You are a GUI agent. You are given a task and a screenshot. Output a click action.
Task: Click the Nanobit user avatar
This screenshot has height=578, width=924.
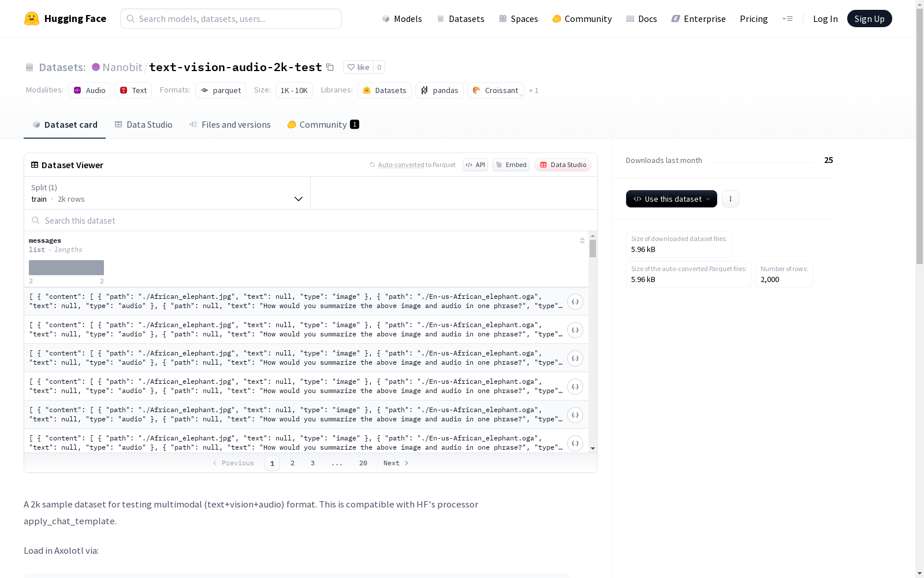click(x=96, y=67)
